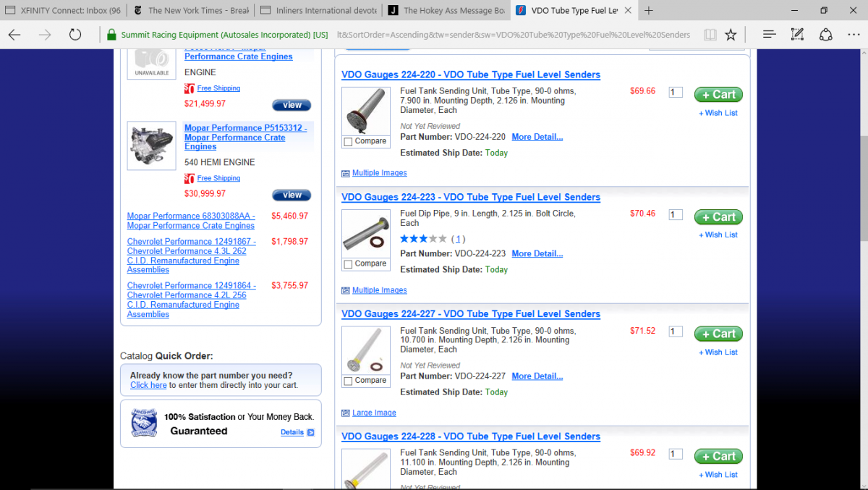This screenshot has height=490, width=868.
Task: Open Chevrolet Performance 12491864 link
Action: pos(192,300)
